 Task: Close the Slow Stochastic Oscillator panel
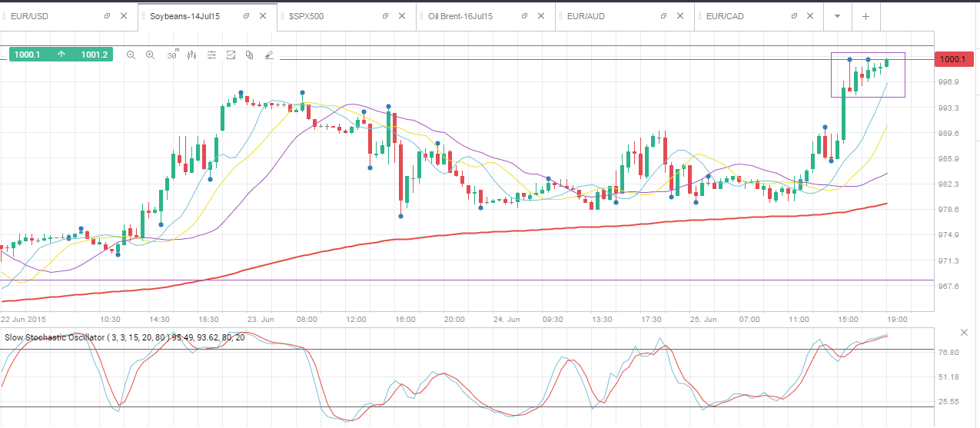(965, 332)
